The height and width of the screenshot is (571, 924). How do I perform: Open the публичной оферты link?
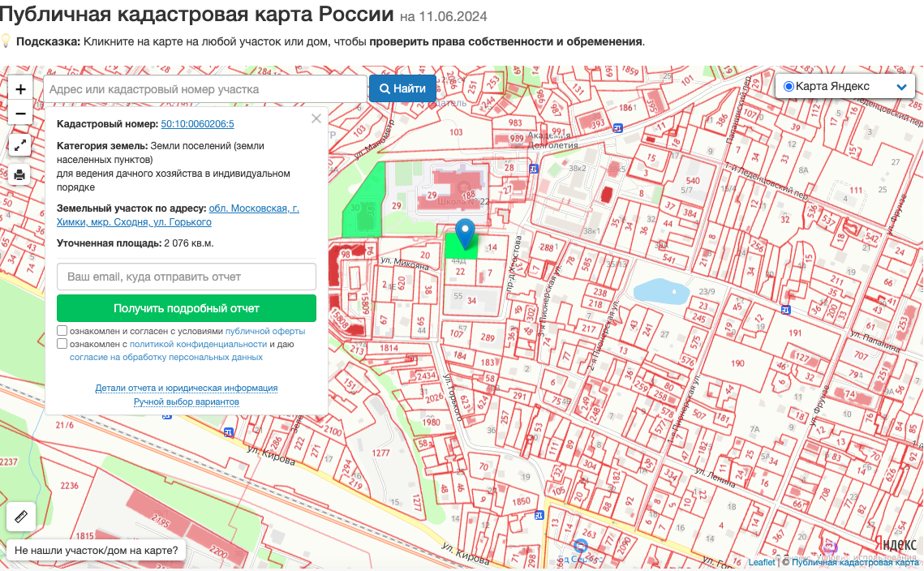tap(265, 331)
